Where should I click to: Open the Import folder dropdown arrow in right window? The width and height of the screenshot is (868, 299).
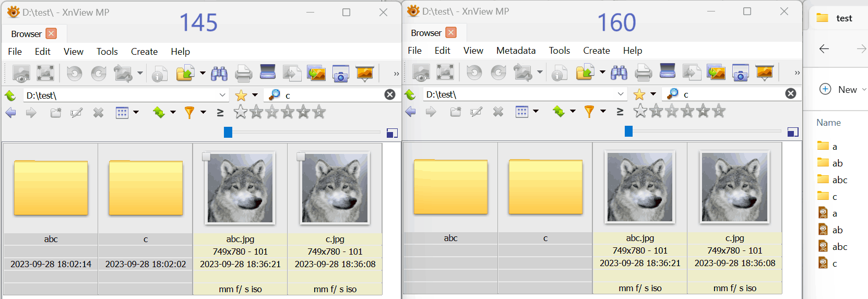(602, 73)
